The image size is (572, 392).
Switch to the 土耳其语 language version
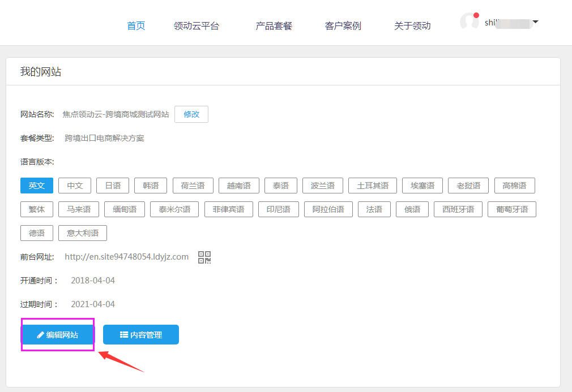click(x=373, y=186)
